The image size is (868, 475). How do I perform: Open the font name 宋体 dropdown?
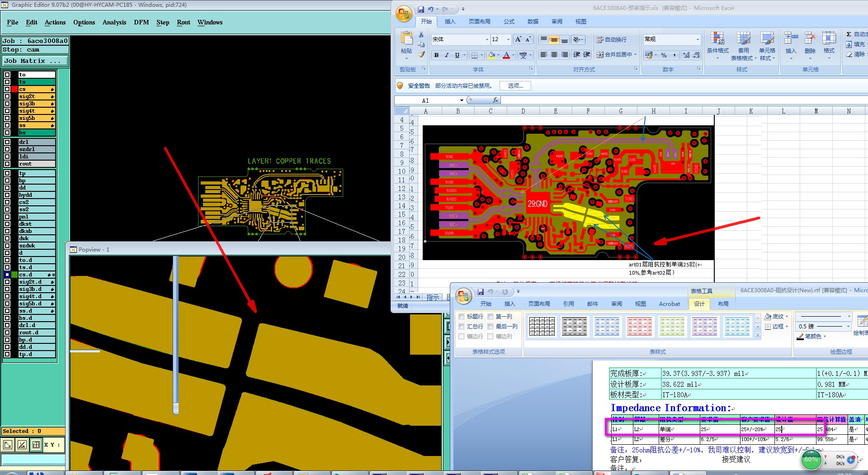(x=486, y=40)
